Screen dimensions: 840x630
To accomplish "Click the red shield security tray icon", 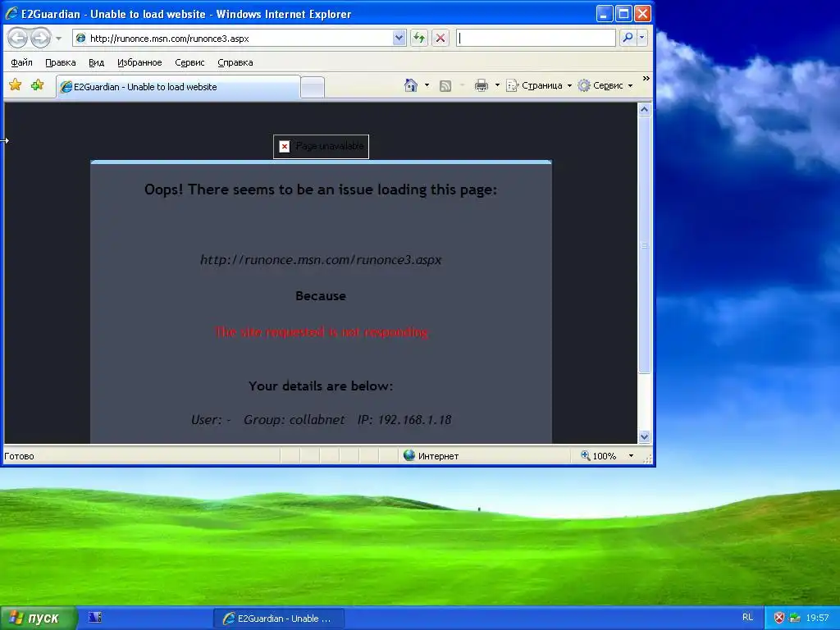I will click(779, 618).
